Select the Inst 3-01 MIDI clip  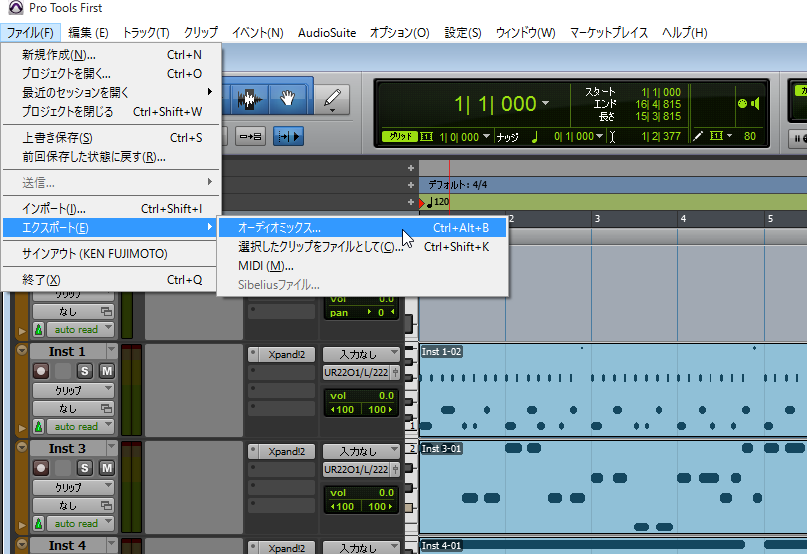coord(612,487)
